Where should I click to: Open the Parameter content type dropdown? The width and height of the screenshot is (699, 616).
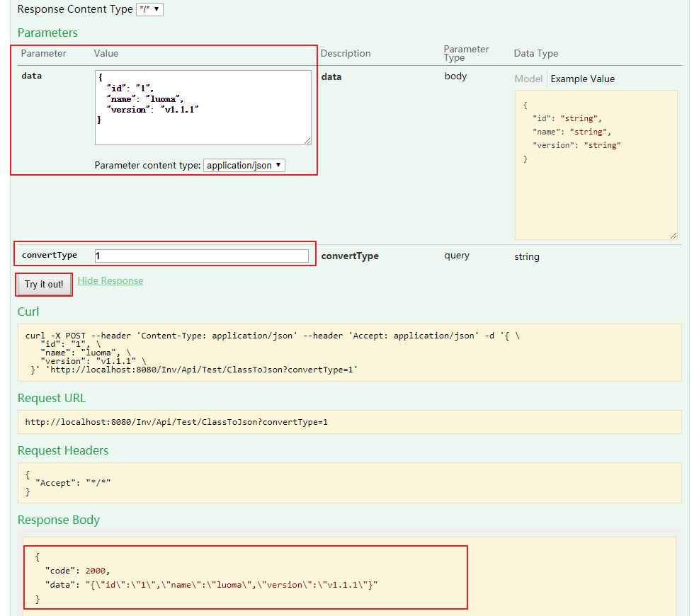click(x=244, y=166)
